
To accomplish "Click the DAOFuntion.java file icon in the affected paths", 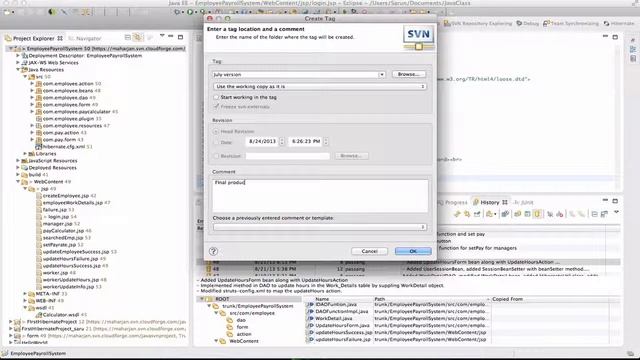I will click(x=311, y=304).
